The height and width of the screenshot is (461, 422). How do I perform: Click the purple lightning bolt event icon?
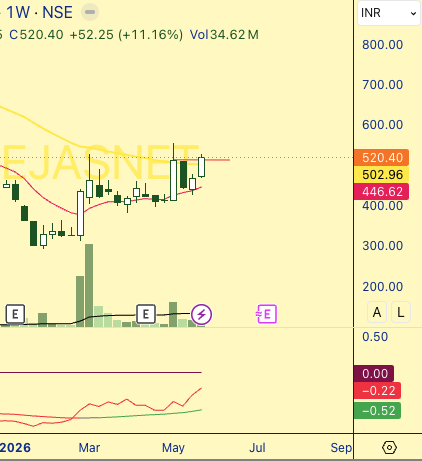pos(201,314)
